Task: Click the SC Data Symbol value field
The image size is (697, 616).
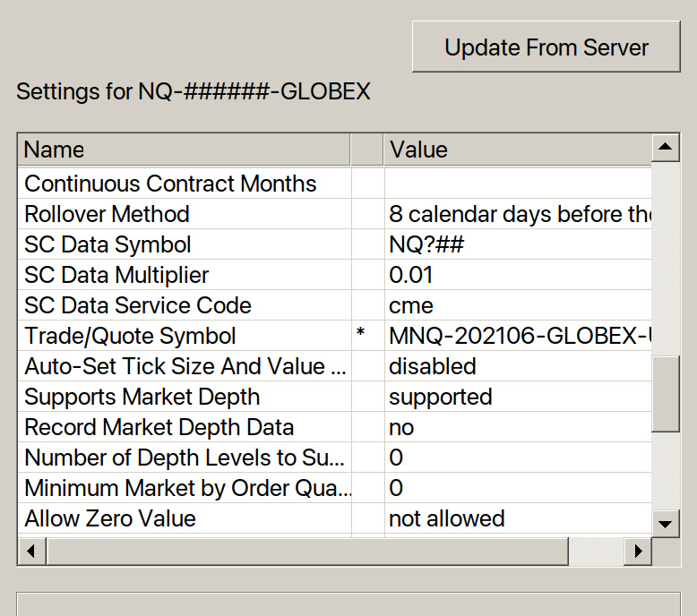Action: (x=517, y=244)
